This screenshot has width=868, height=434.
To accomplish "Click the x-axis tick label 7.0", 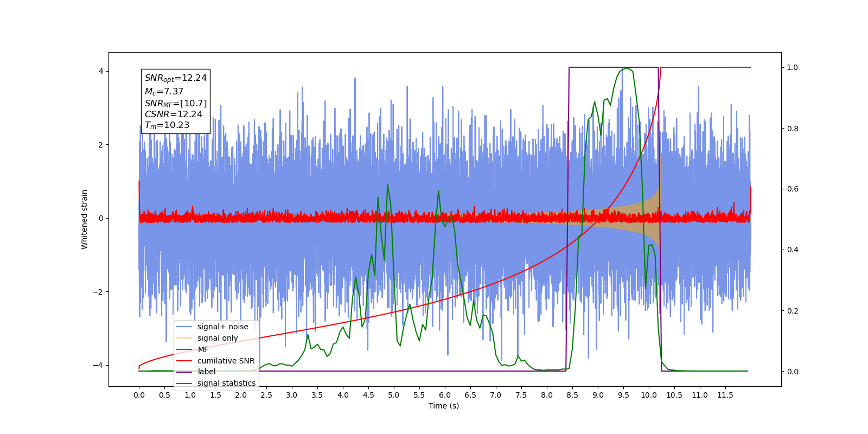I will tap(496, 395).
